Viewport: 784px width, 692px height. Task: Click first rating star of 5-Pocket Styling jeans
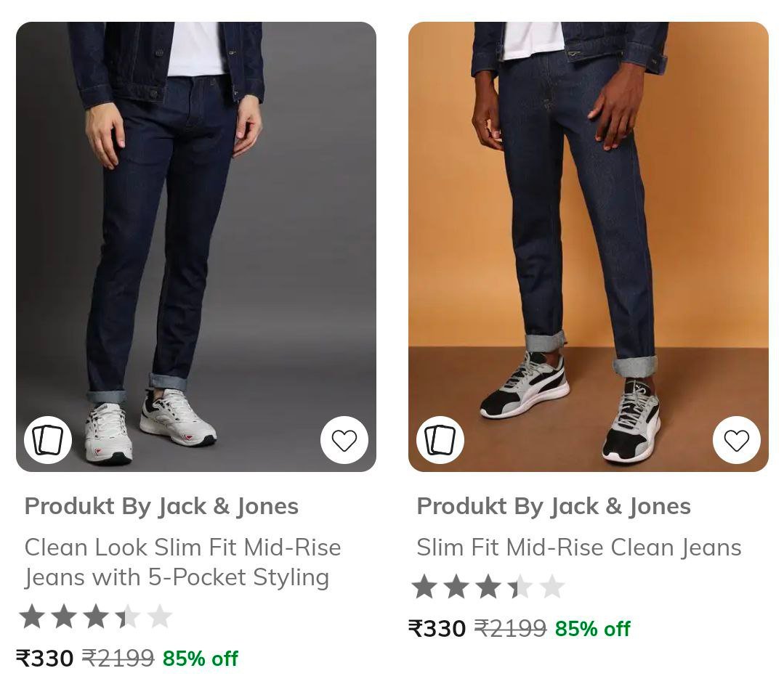32,616
